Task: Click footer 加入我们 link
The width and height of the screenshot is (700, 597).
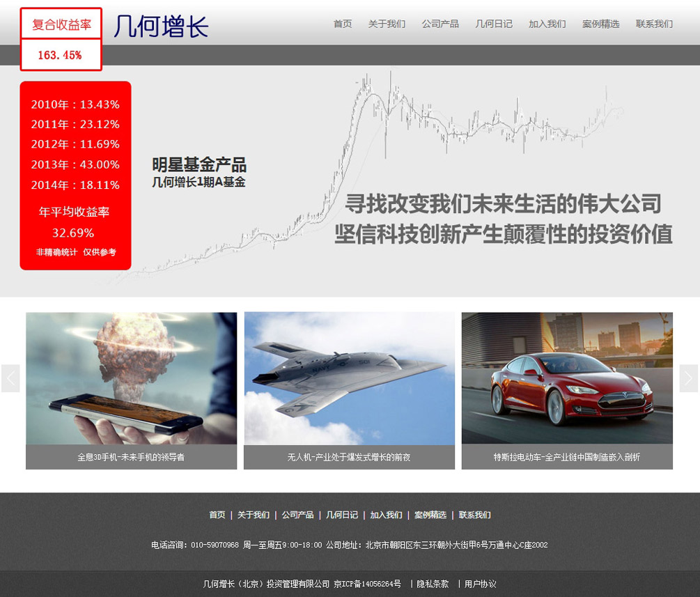Action: point(386,515)
